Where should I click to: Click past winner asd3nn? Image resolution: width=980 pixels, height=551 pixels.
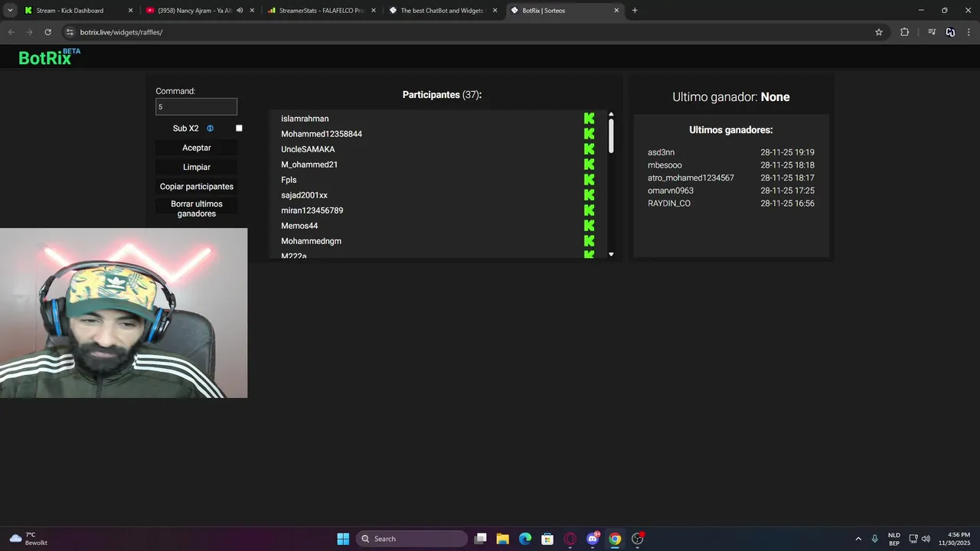[661, 152]
